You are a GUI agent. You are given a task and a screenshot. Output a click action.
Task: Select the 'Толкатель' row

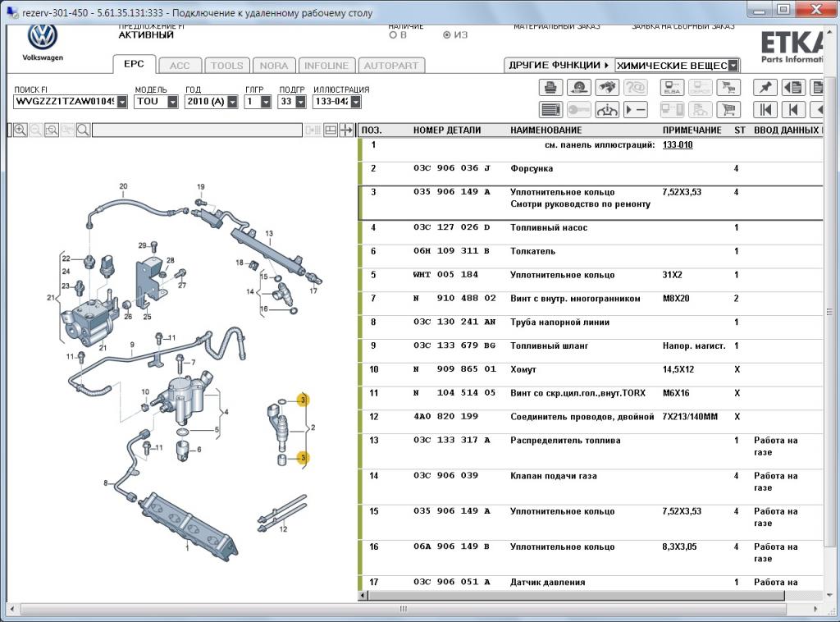pos(591,251)
